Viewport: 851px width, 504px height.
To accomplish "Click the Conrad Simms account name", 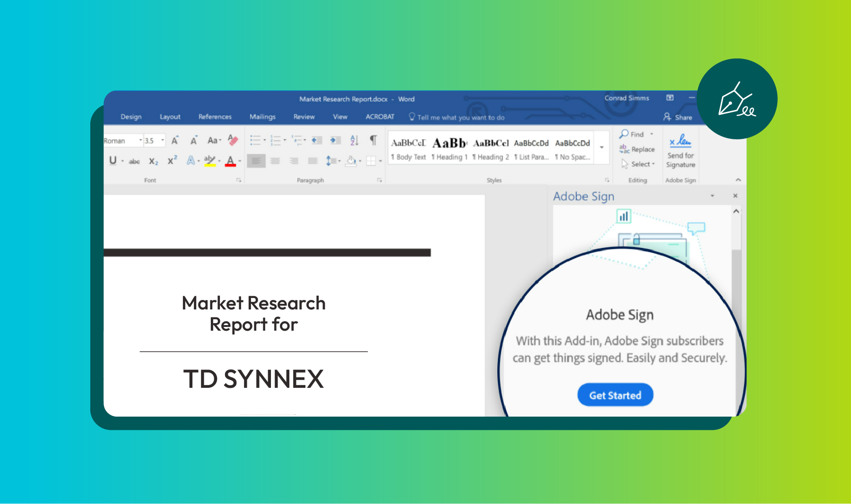I will point(626,98).
